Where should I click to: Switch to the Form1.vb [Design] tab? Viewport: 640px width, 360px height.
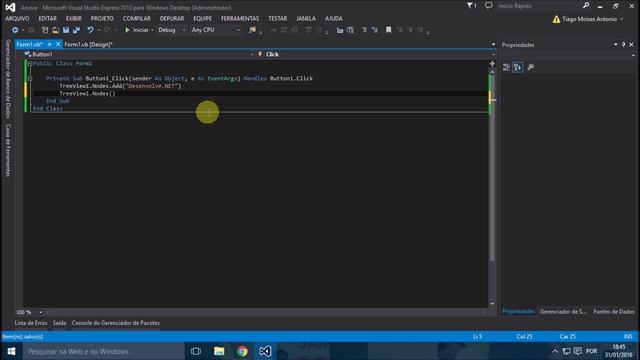click(88, 44)
